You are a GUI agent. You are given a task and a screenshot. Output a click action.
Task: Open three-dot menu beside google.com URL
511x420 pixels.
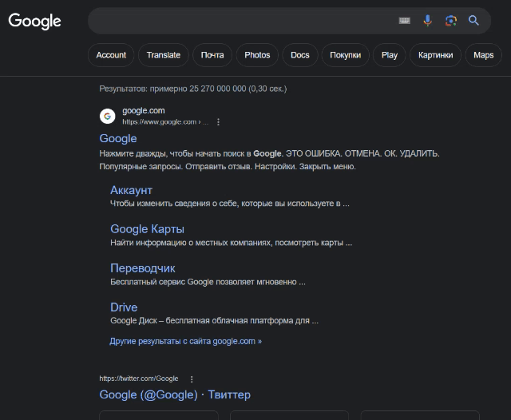[x=218, y=122]
